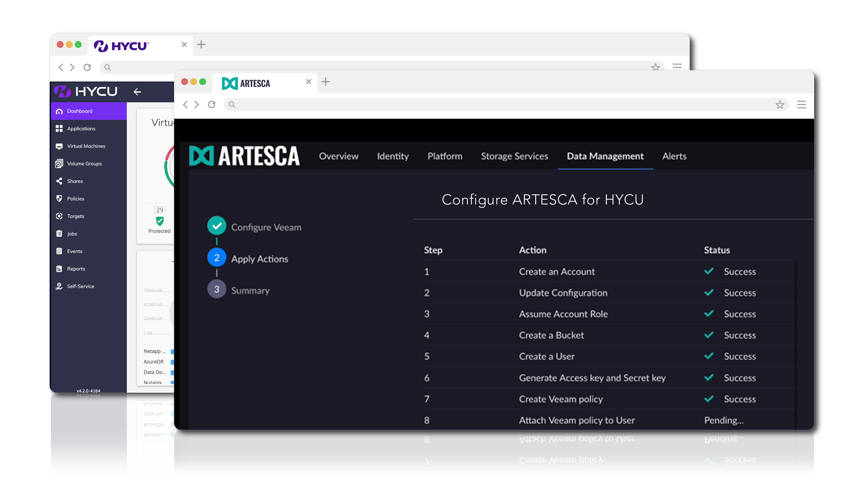Image resolution: width=868 pixels, height=484 pixels.
Task: Switch to the Storage Services tab
Action: pyautogui.click(x=514, y=156)
